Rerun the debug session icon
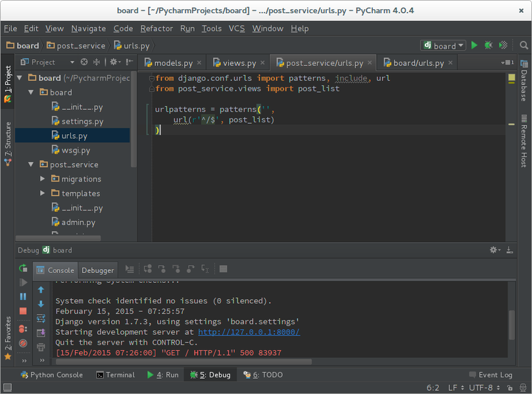Screen dimensions: 532x394 tap(23, 268)
